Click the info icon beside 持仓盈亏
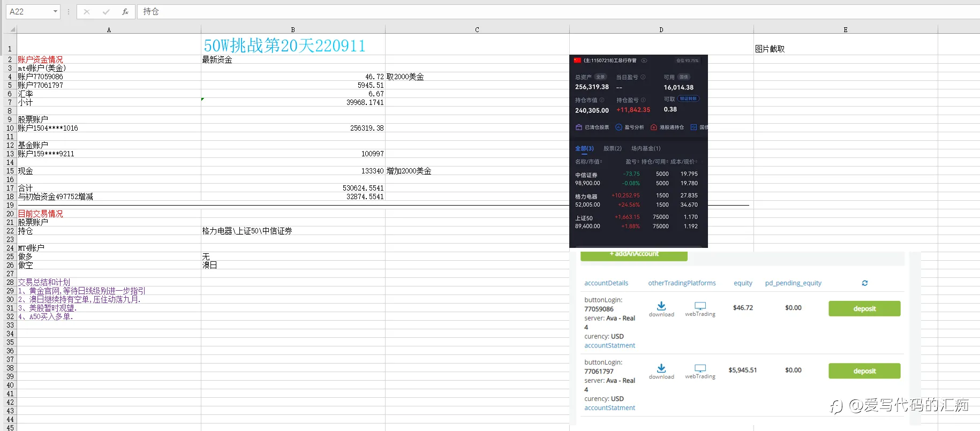The image size is (980, 431). [643, 100]
